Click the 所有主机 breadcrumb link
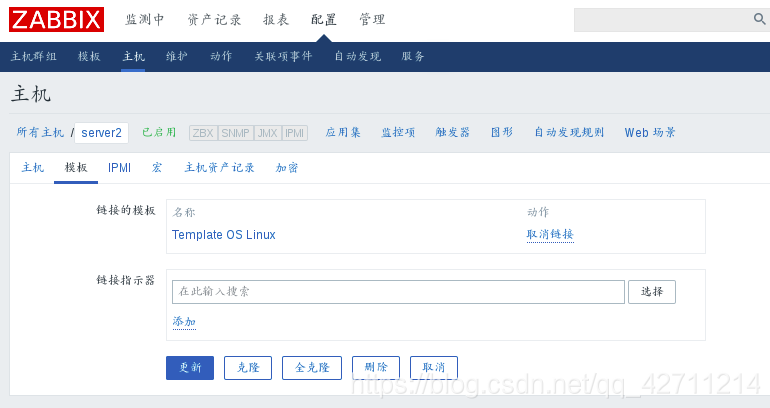 tap(40, 133)
